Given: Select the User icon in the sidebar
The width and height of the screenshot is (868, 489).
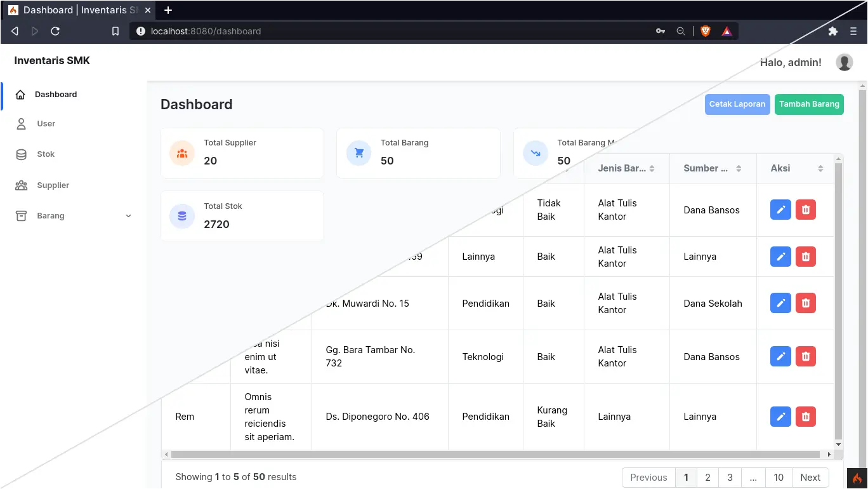Looking at the screenshot, I should (x=20, y=124).
